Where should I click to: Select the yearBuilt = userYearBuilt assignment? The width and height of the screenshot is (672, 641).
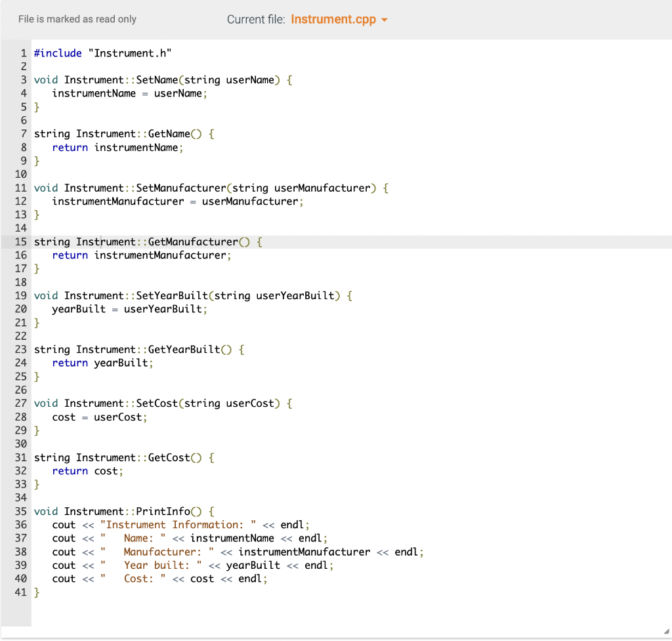(x=131, y=308)
